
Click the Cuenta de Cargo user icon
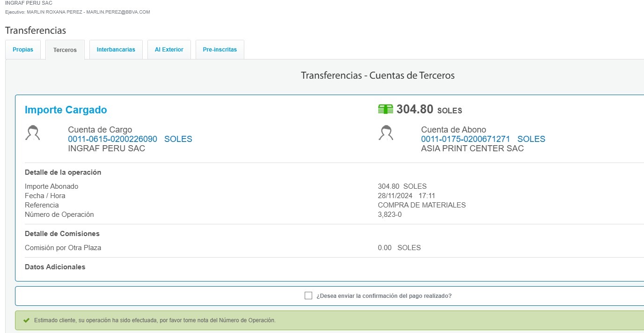(33, 133)
